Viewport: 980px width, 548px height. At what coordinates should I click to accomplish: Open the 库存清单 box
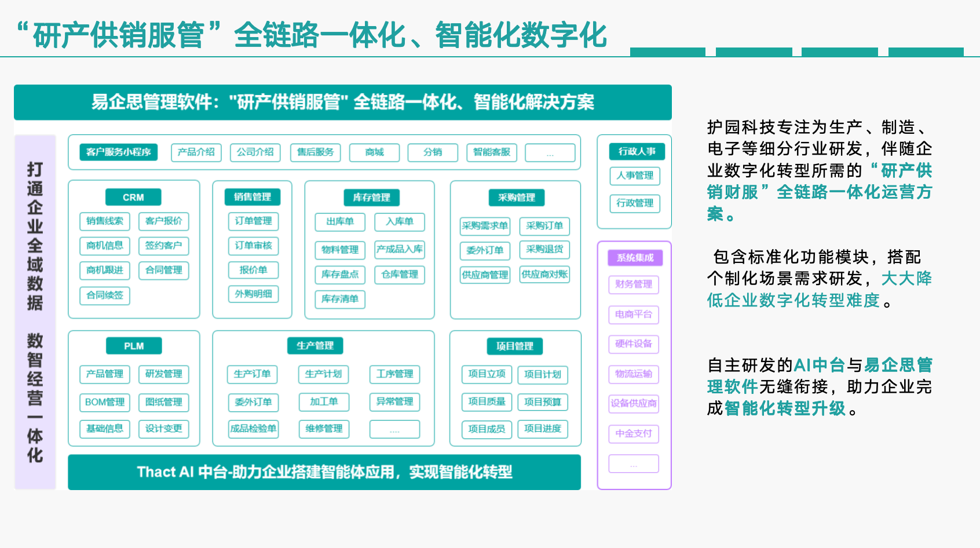340,299
